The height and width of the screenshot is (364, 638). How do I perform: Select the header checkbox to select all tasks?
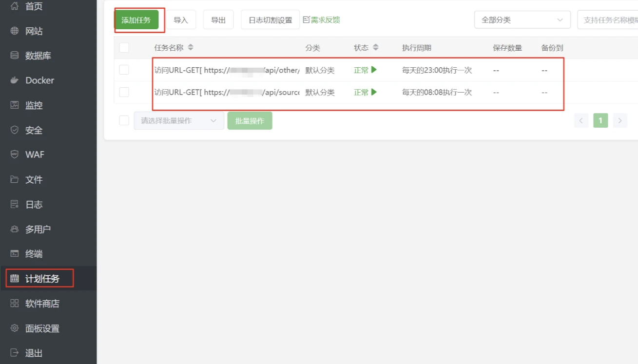click(x=124, y=47)
